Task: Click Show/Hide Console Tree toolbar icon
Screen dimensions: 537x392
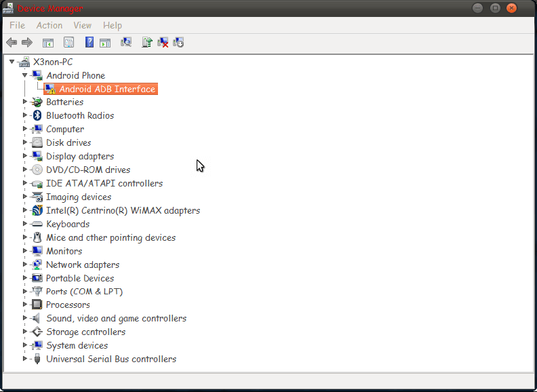Action: [48, 43]
